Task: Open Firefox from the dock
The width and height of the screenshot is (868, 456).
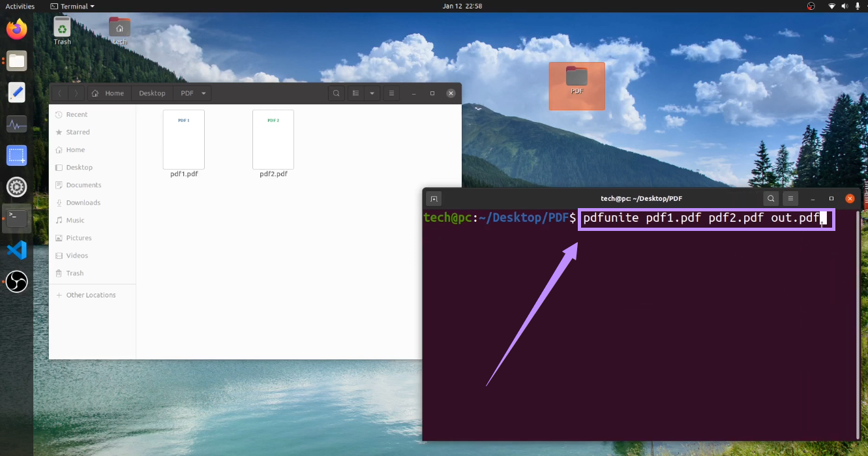Action: tap(16, 29)
